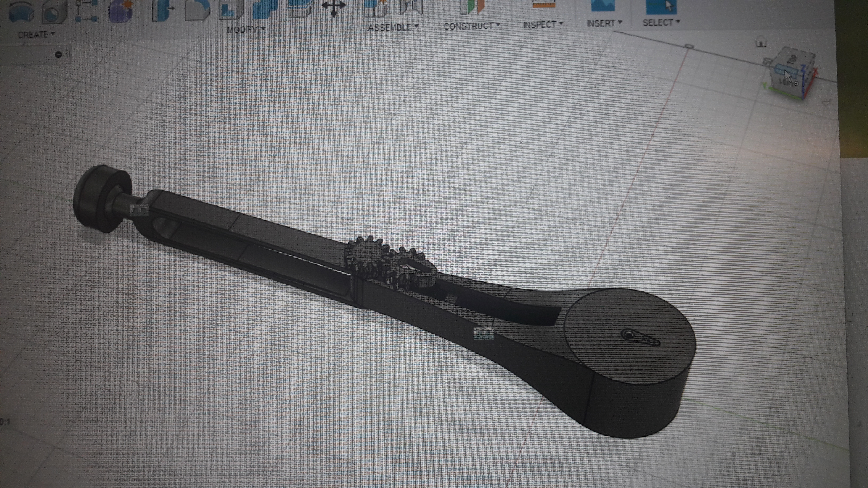868x488 pixels.
Task: Click the Shell tool icon
Action: click(231, 10)
